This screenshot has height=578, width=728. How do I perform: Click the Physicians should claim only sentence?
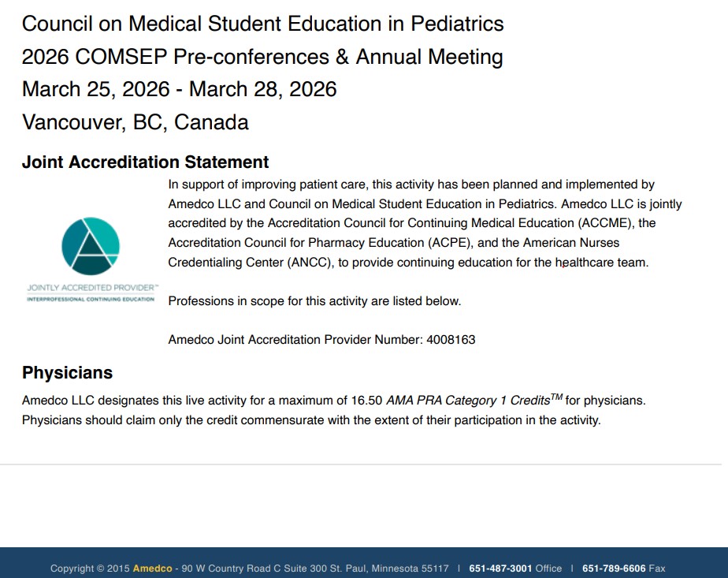pyautogui.click(x=311, y=420)
